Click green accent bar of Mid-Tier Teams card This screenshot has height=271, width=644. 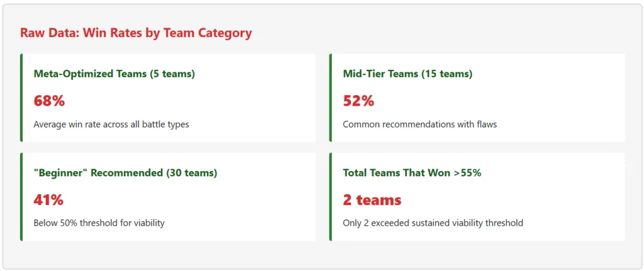pos(331,97)
